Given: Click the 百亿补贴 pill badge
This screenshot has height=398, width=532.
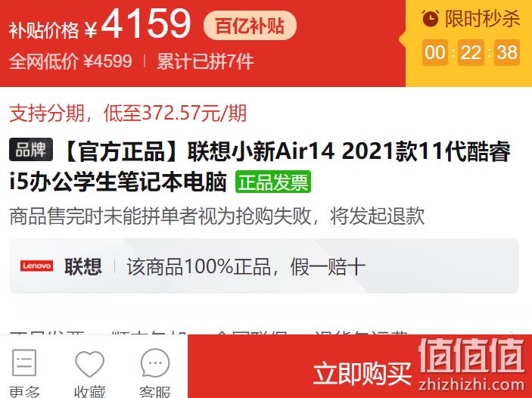Looking at the screenshot, I should click(x=250, y=26).
